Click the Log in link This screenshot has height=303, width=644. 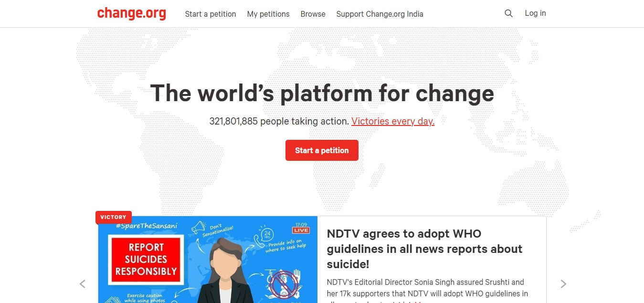pyautogui.click(x=535, y=13)
